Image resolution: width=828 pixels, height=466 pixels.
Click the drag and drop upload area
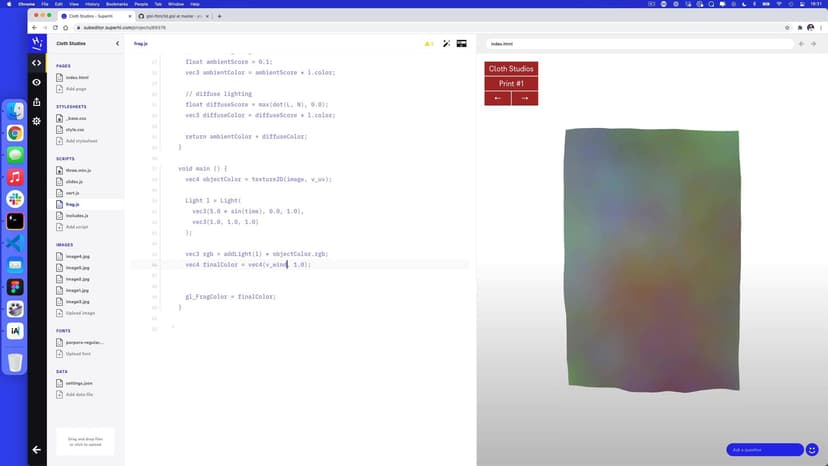pyautogui.click(x=83, y=441)
